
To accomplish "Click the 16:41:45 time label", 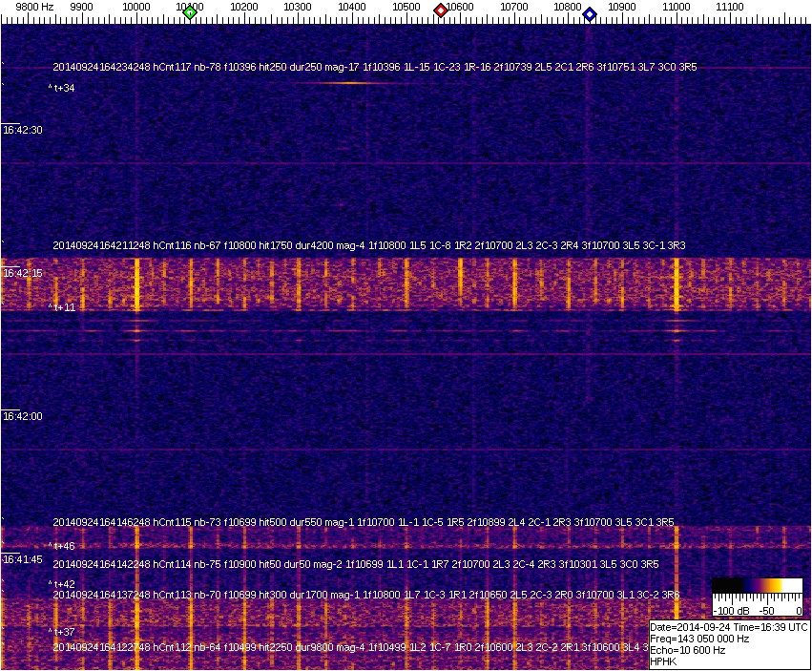I will click(x=22, y=559).
